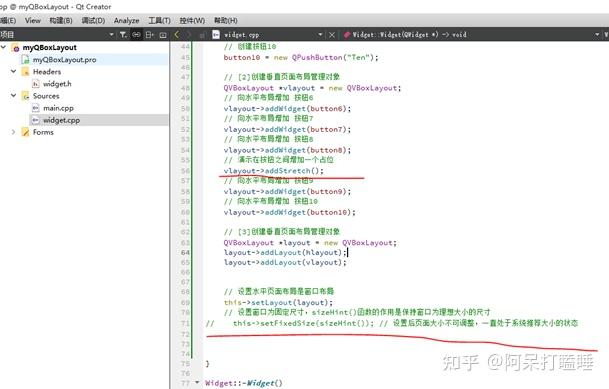
Task: Collapse the myQBoxLayout project node
Action: [4, 47]
